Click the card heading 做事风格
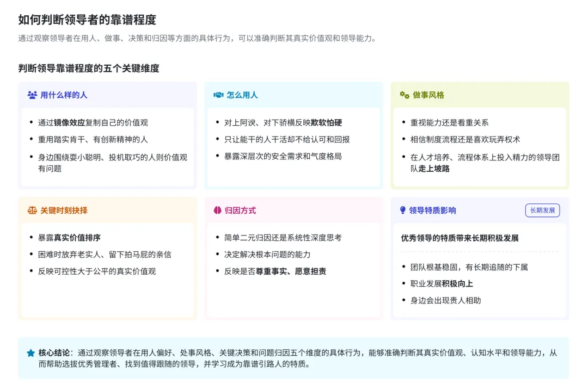Image resolution: width=588 pixels, height=384 pixels. [x=428, y=95]
